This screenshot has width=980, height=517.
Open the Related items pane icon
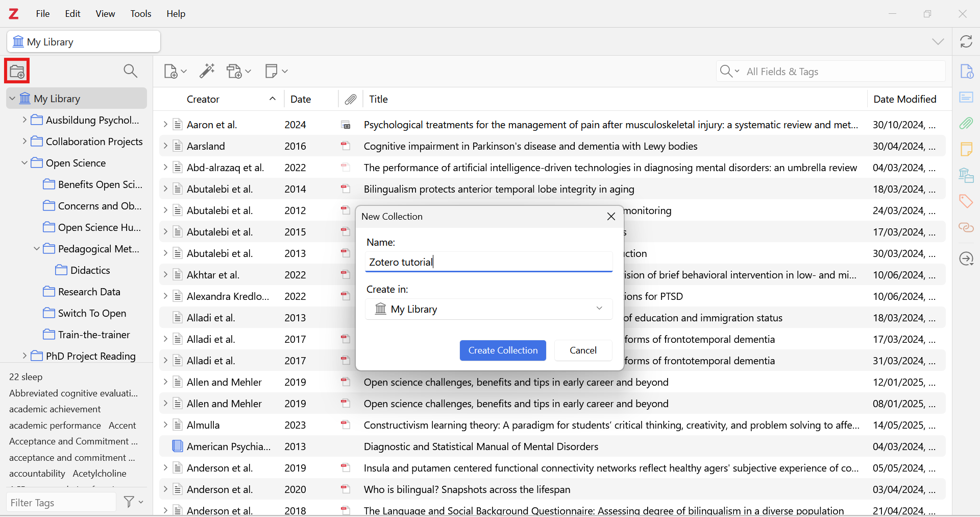coord(966,227)
